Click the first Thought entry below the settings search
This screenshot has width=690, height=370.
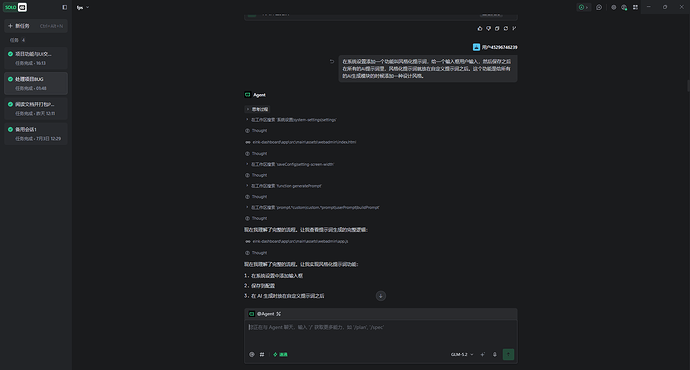tap(256, 131)
